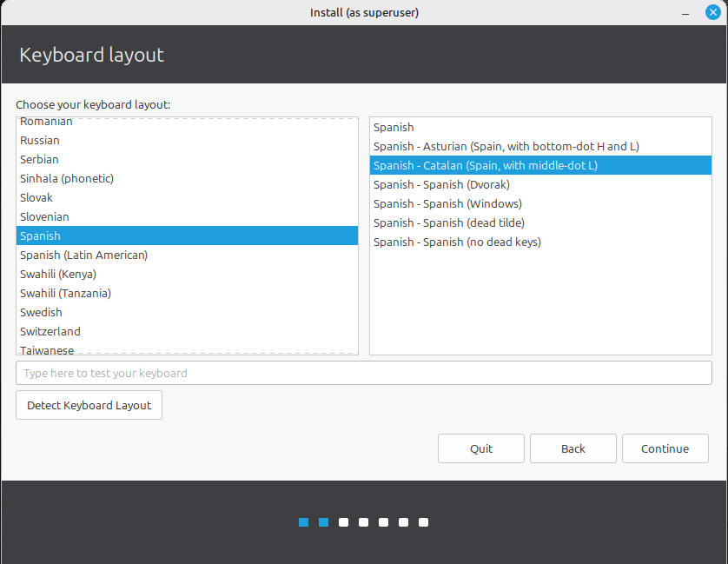Minimize the installer window
This screenshot has height=564, width=728.
(686, 13)
